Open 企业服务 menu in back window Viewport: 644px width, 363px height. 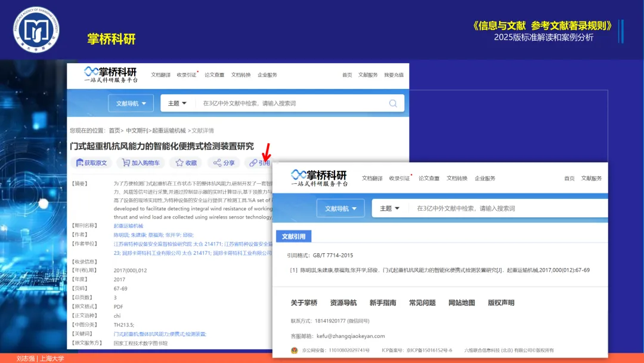tap(267, 75)
